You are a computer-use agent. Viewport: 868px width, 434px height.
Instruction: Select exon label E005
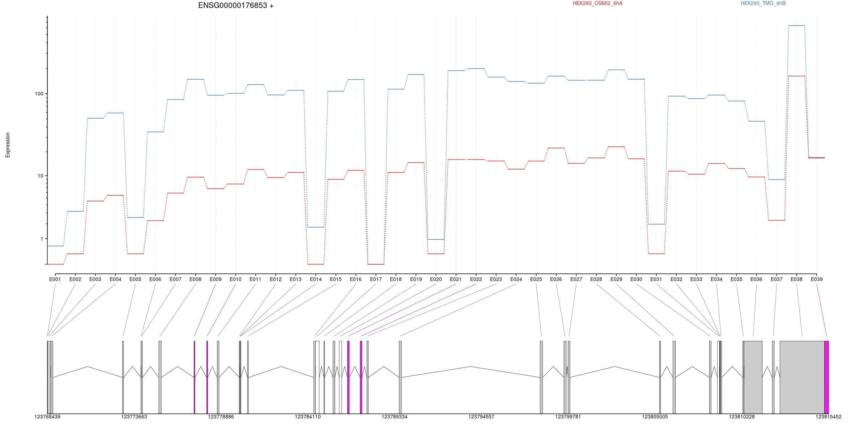(x=135, y=279)
